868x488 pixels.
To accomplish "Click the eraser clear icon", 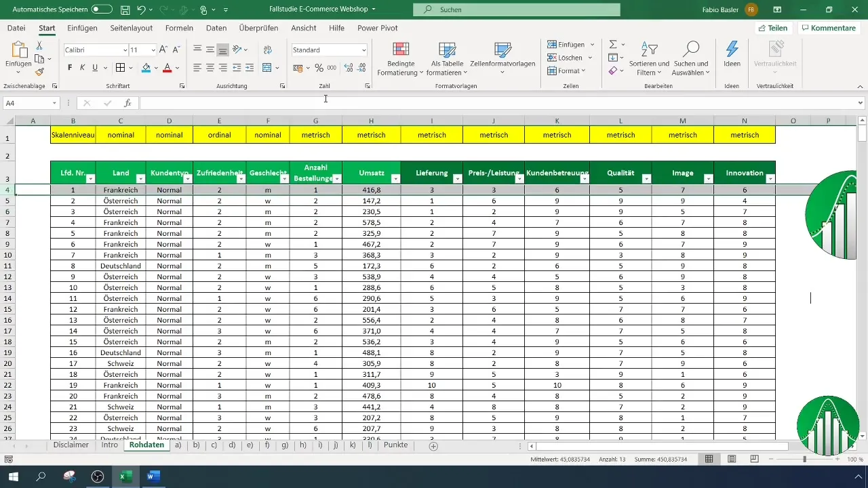I will pyautogui.click(x=613, y=70).
